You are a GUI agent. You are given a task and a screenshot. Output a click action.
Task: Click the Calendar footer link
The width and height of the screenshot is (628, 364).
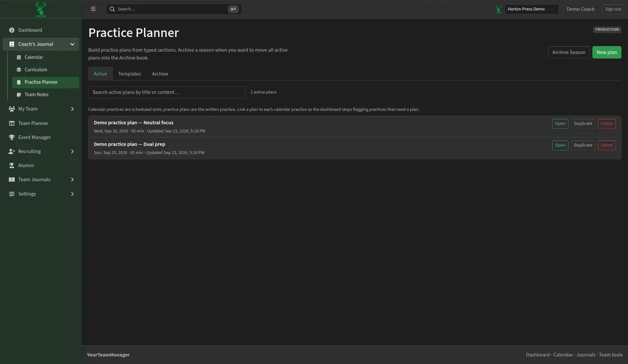(x=563, y=355)
